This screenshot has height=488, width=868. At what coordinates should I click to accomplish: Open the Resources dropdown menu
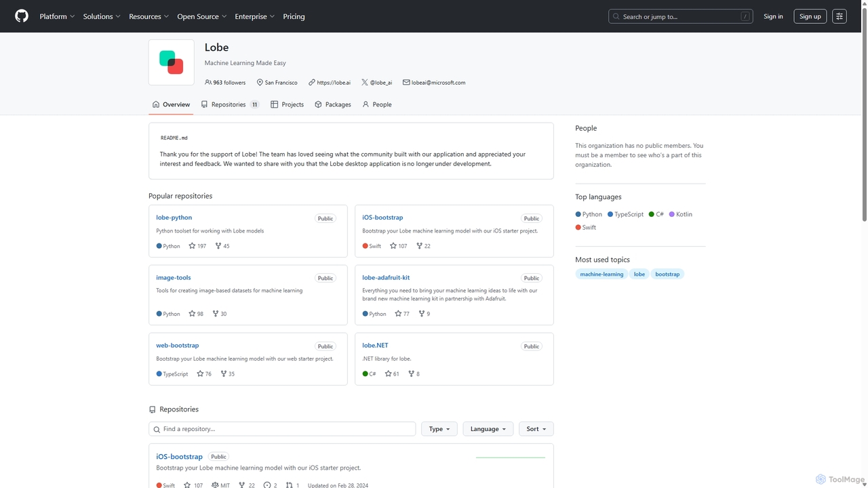point(149,16)
